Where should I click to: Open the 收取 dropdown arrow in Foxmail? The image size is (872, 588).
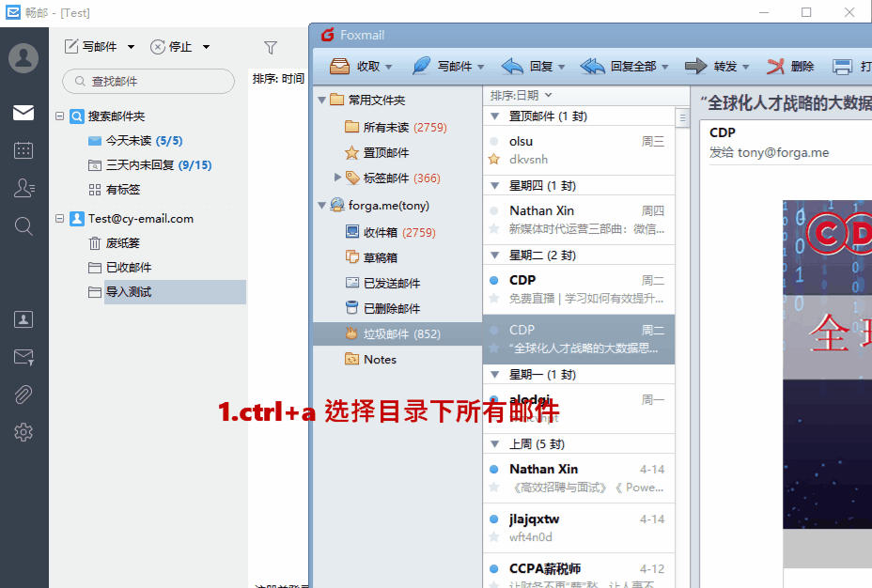(389, 68)
